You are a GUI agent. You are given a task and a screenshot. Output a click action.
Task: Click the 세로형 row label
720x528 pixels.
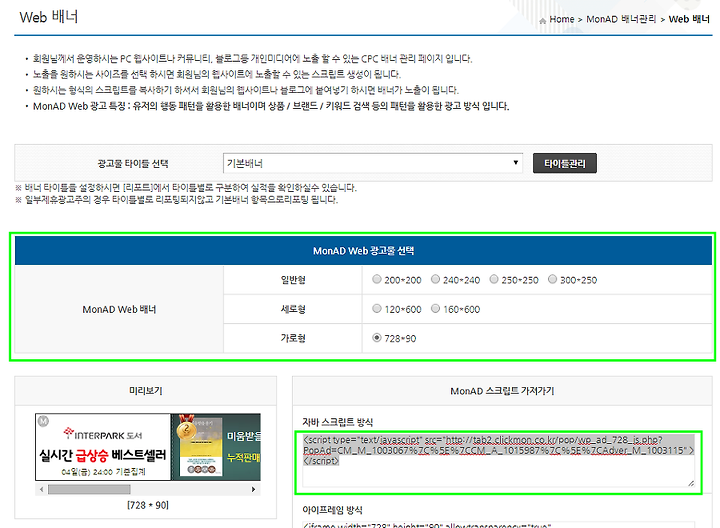[293, 309]
